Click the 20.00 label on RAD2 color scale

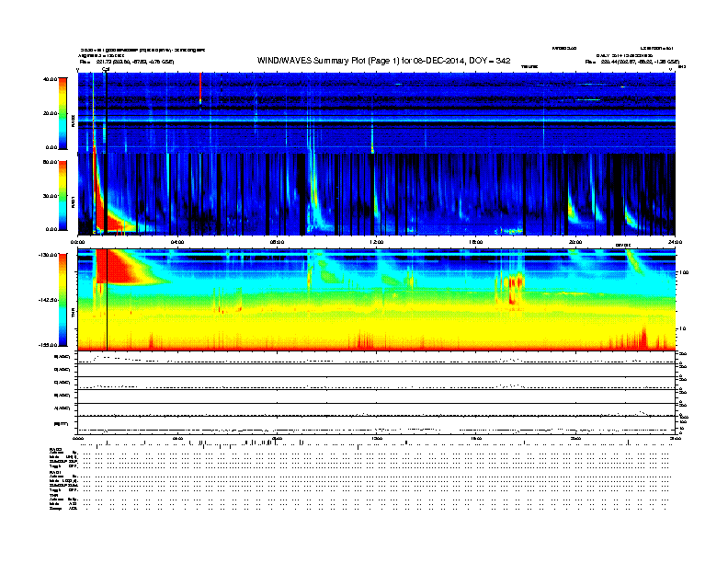[x=51, y=113]
